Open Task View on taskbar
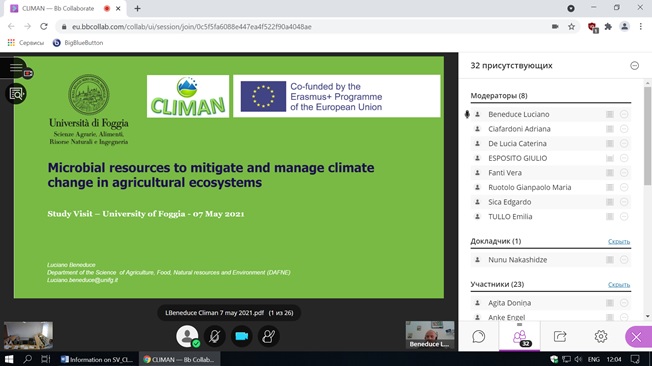 45,359
